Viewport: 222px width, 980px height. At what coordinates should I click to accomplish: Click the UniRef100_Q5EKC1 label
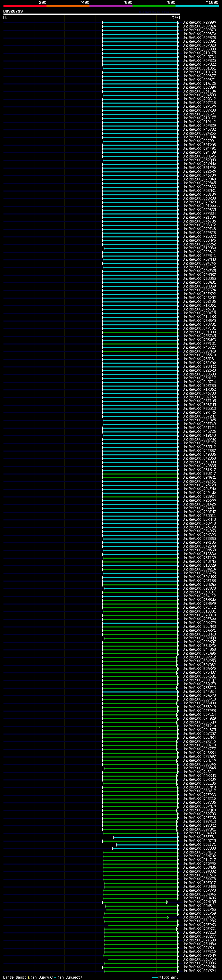(199, 928)
